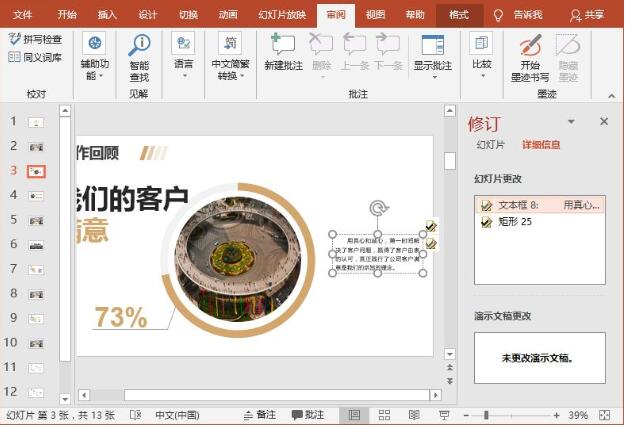The height and width of the screenshot is (426, 625).
Task: Toggle the 文本框 8 revision checkbox
Action: pyautogui.click(x=486, y=206)
